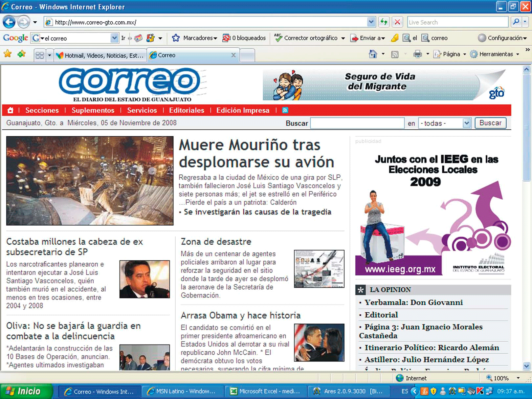
Task: Expand the Corrector ortográfico dropdown arrow
Action: coord(343,38)
